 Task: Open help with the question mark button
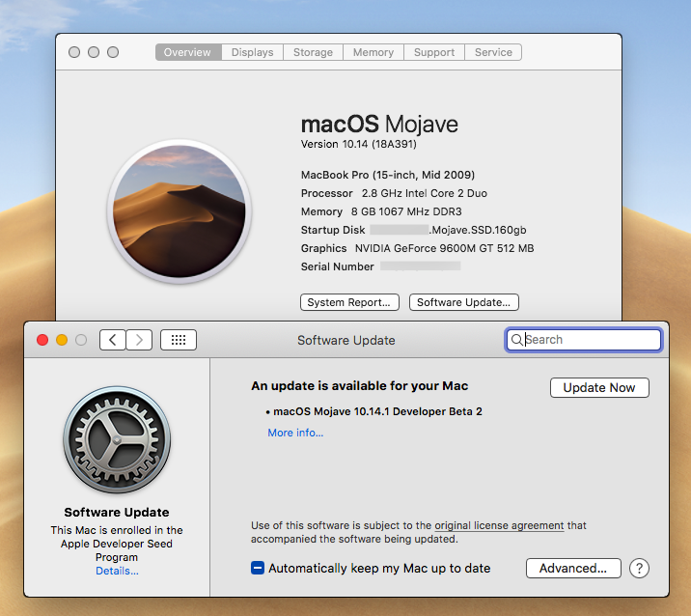[x=639, y=569]
